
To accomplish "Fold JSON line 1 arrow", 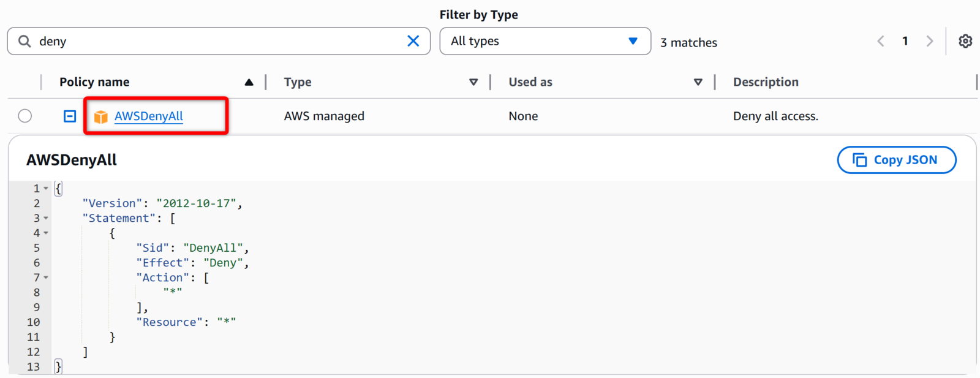I will pos(46,189).
